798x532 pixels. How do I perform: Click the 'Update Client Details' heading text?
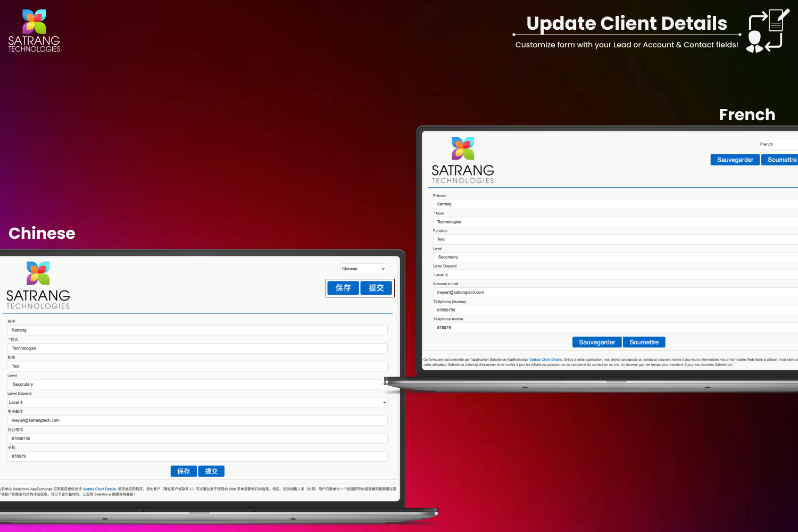(627, 23)
